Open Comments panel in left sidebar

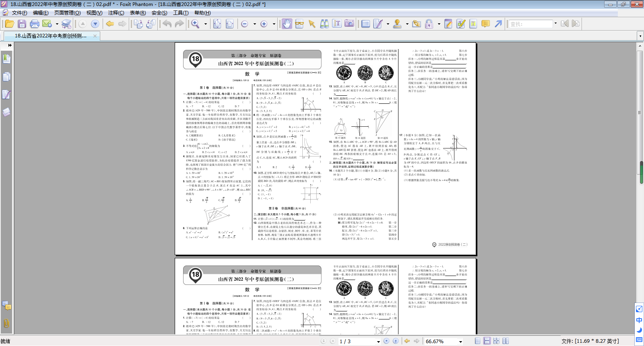pyautogui.click(x=6, y=306)
